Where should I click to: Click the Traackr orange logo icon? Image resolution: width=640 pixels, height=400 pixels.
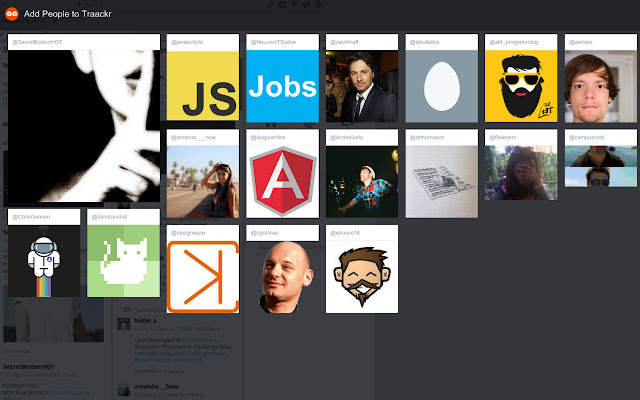pyautogui.click(x=12, y=14)
